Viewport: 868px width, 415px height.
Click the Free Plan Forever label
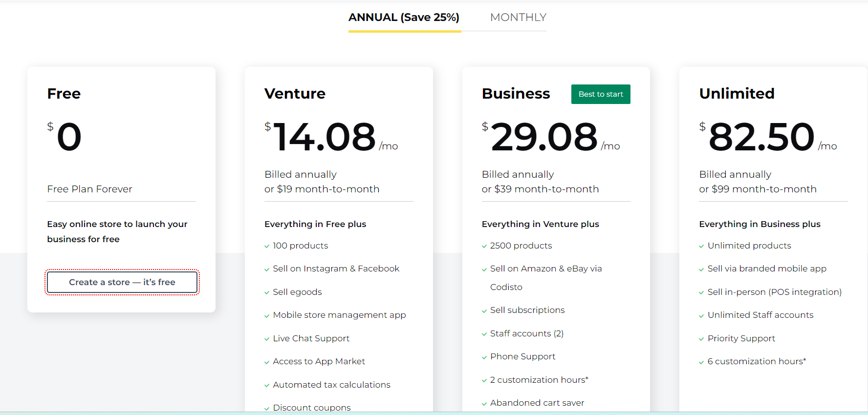click(89, 189)
